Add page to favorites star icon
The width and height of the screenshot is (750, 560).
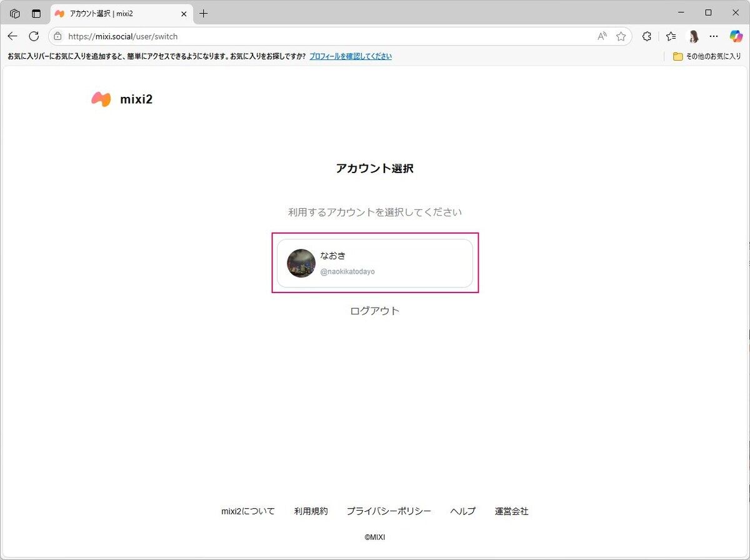[x=621, y=36]
